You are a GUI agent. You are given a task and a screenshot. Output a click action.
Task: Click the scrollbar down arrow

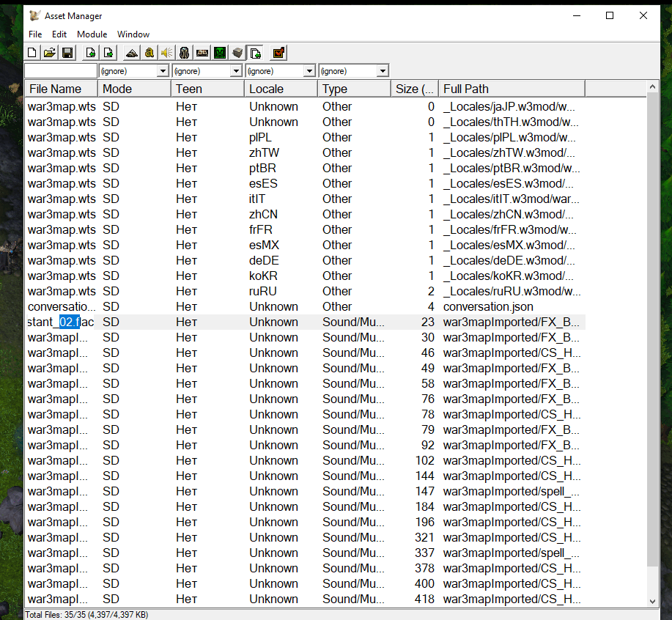[652, 601]
